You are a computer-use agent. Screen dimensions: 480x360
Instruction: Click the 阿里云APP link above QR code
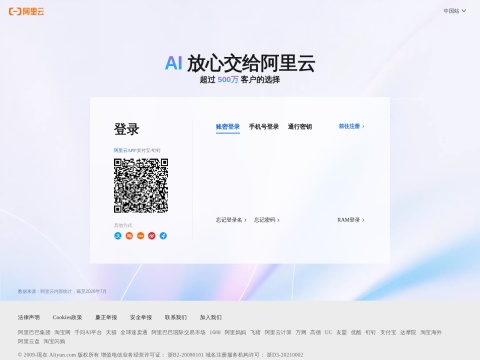point(125,150)
